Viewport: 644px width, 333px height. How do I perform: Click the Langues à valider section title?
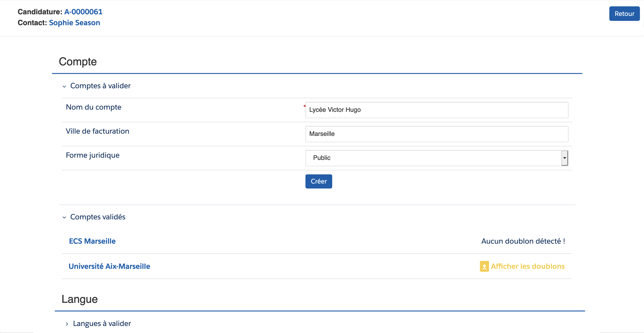(x=102, y=323)
